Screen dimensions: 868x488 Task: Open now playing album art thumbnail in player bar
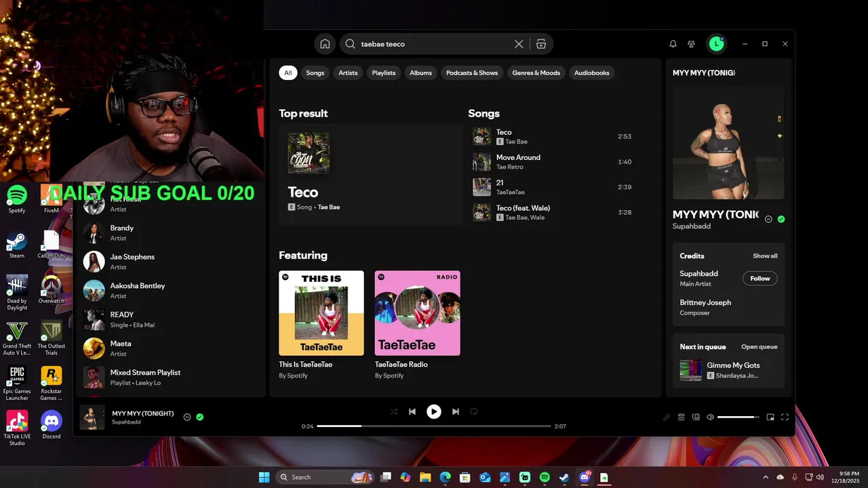coord(92,418)
